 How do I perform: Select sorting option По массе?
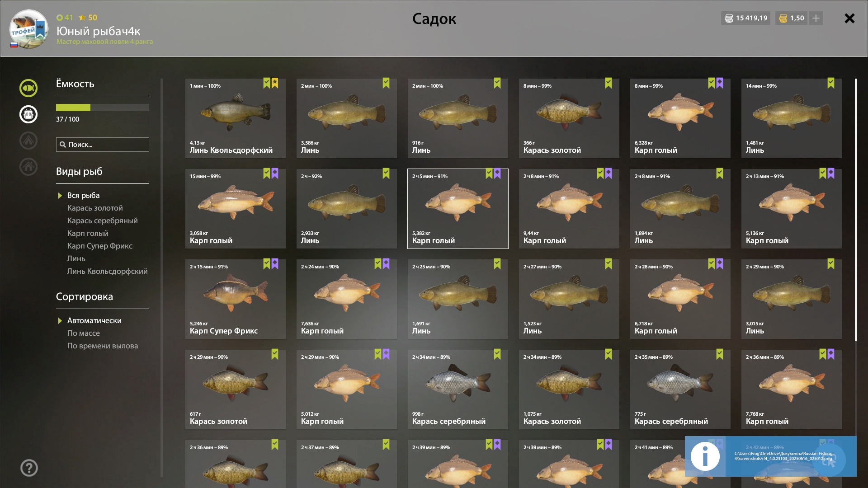[84, 333]
